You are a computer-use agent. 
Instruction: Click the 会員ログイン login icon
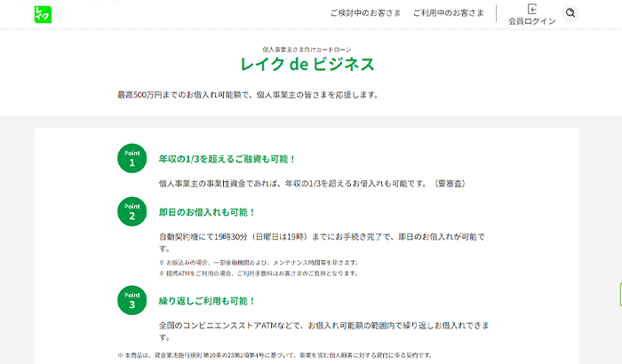(x=532, y=15)
